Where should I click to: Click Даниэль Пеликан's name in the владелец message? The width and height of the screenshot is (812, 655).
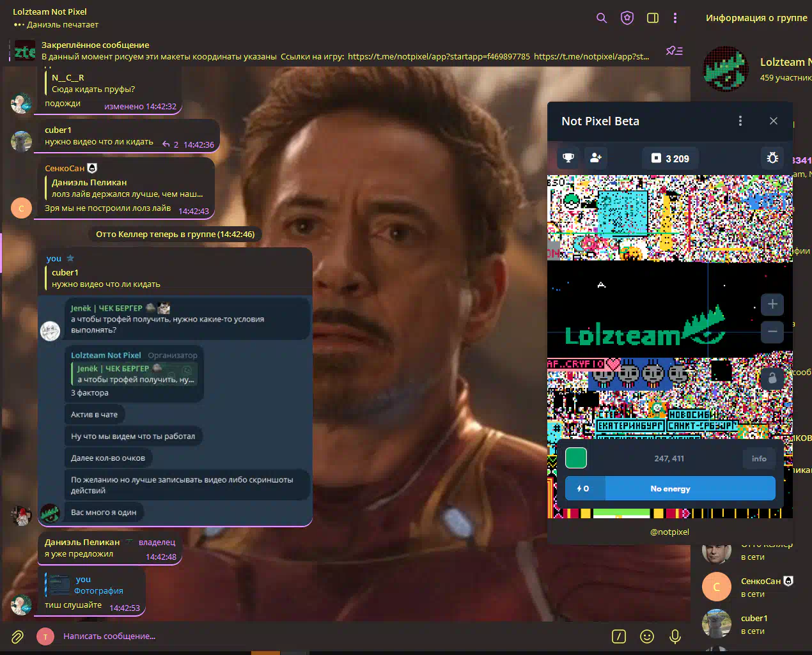tap(82, 542)
